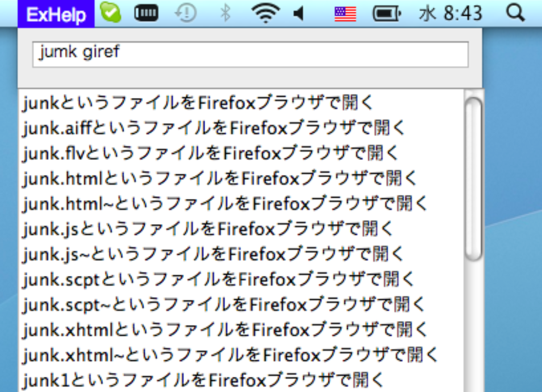
Task: Open the Wi-Fi menu icon
Action: (x=265, y=13)
